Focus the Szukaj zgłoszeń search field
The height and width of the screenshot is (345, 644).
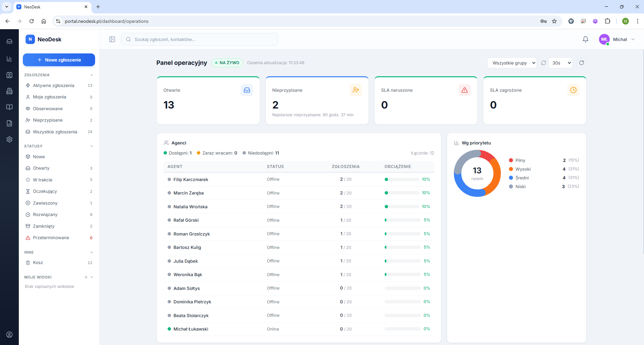coord(200,39)
